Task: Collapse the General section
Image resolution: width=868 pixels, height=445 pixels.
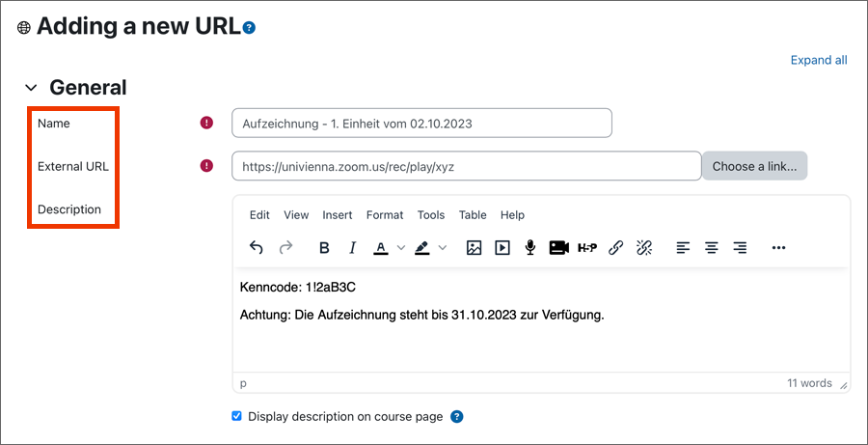Action: (31, 88)
